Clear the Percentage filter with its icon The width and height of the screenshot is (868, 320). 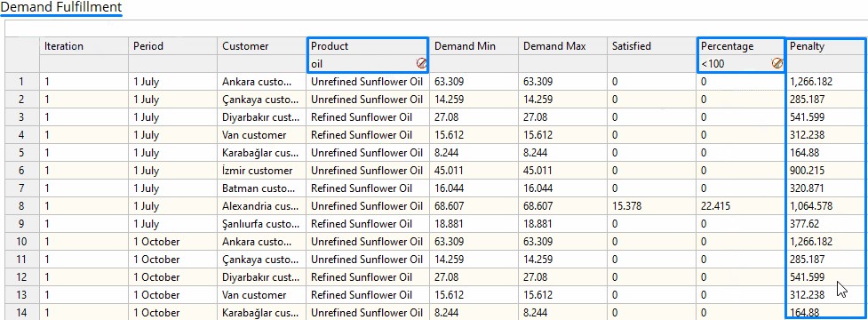pos(777,64)
